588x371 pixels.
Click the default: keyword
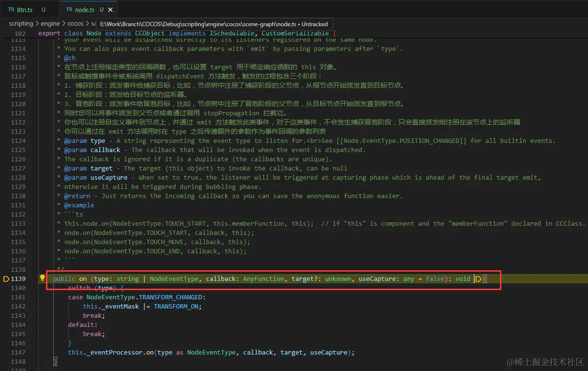(x=83, y=325)
